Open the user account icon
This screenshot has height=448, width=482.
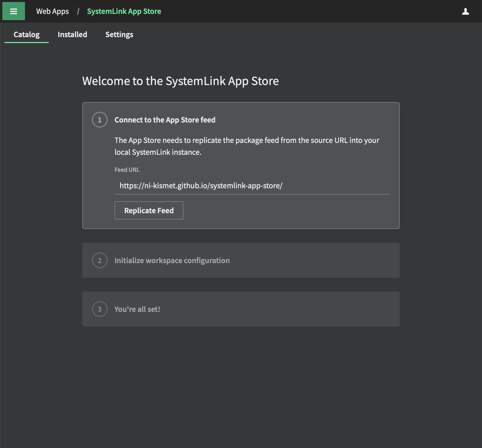pyautogui.click(x=465, y=11)
